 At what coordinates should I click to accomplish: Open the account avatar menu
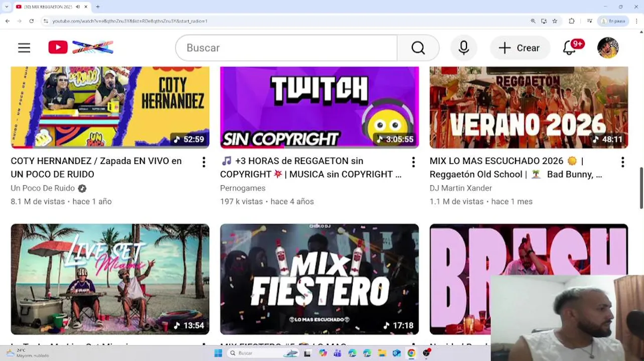[608, 48]
